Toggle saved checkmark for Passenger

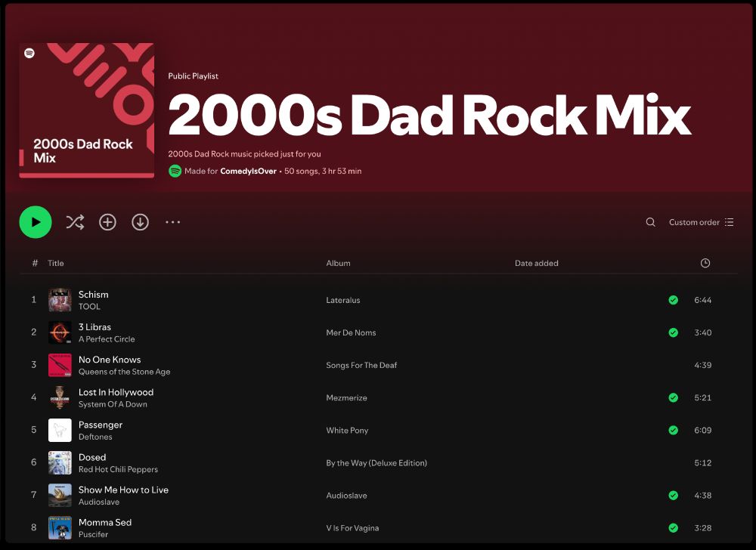point(674,430)
